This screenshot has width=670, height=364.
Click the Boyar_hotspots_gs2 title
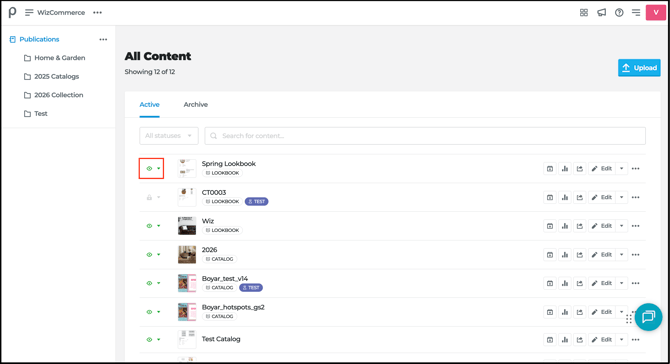pyautogui.click(x=233, y=307)
